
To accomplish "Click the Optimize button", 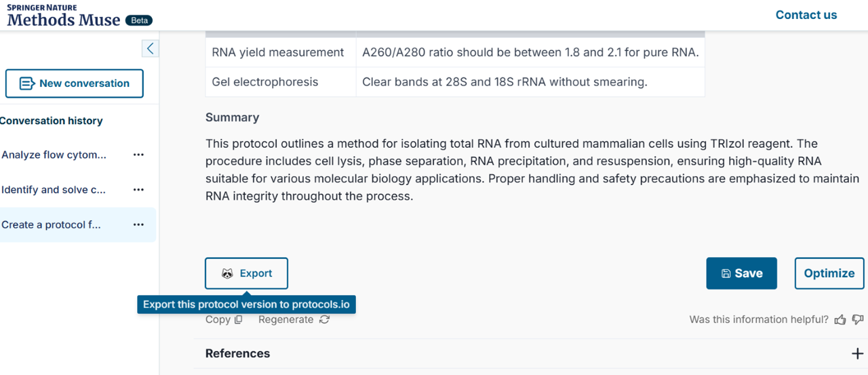I will coord(829,273).
